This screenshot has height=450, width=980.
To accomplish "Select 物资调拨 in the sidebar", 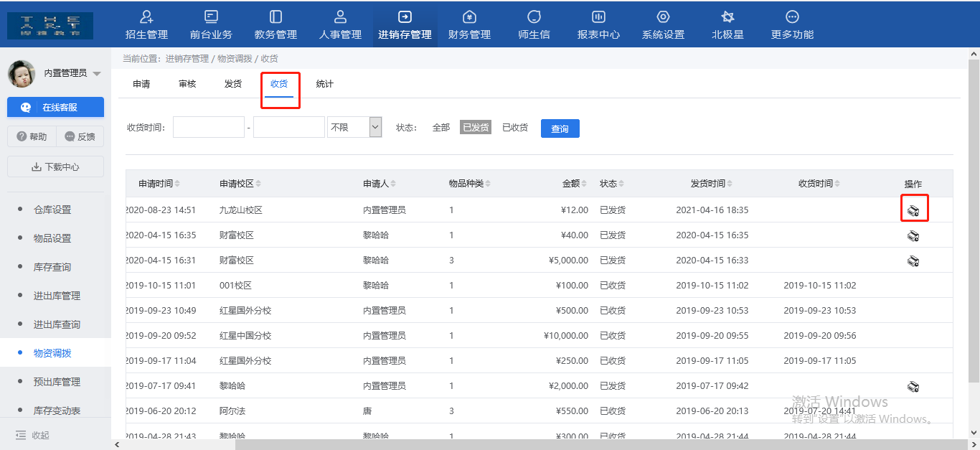I will pos(52,353).
